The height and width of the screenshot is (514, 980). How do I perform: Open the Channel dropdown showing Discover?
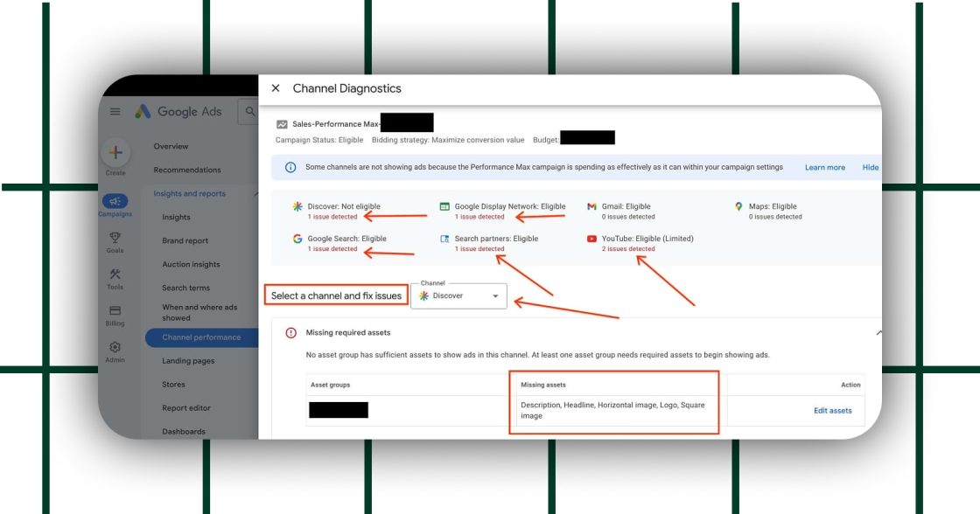pyautogui.click(x=458, y=296)
